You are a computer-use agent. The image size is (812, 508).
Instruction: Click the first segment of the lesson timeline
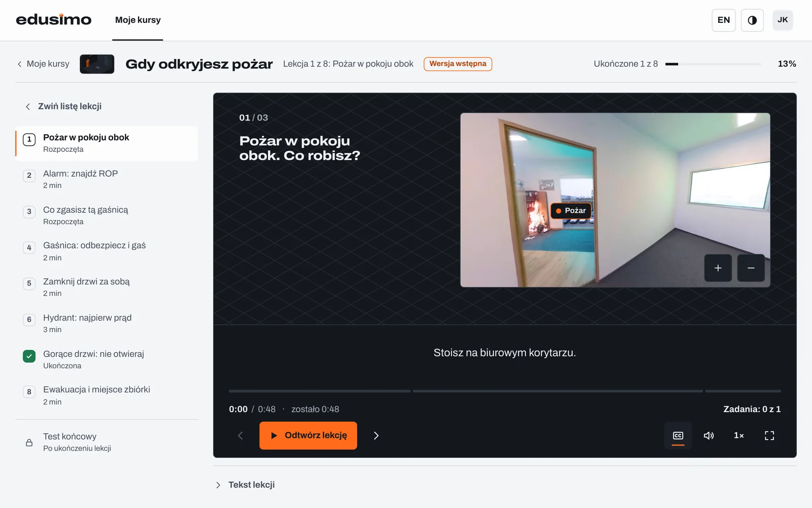[x=320, y=391]
